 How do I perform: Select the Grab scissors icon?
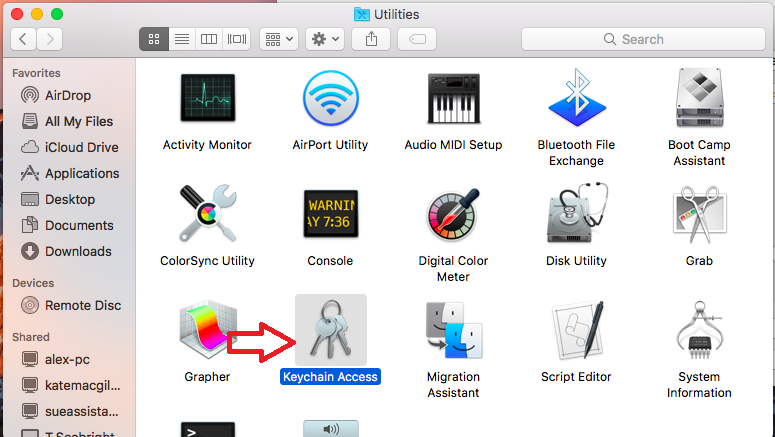click(x=699, y=214)
